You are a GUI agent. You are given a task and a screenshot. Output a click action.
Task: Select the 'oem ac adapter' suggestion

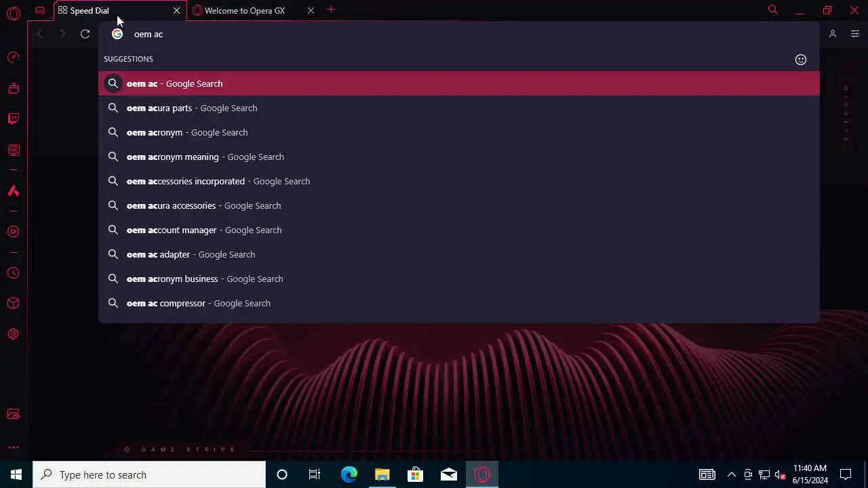point(459,254)
